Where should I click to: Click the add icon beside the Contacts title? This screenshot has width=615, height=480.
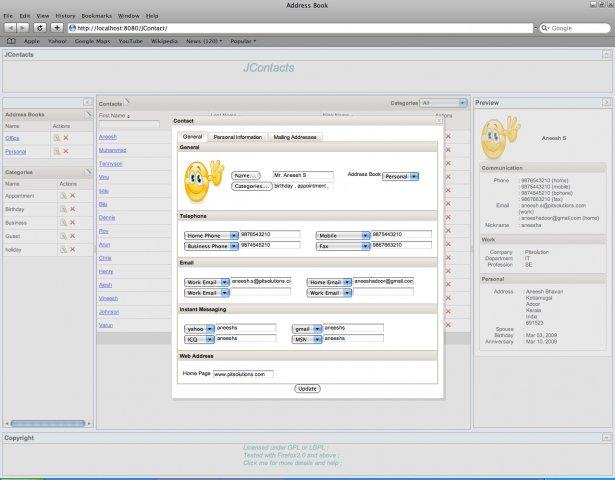click(x=127, y=102)
